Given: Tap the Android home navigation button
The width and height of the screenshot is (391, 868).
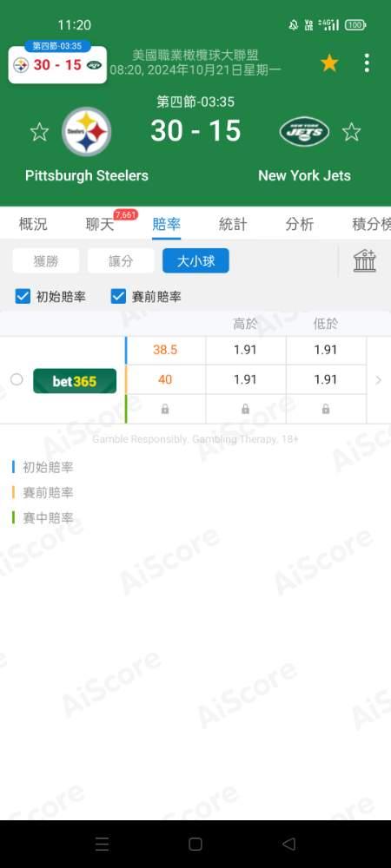Looking at the screenshot, I should click(x=195, y=844).
